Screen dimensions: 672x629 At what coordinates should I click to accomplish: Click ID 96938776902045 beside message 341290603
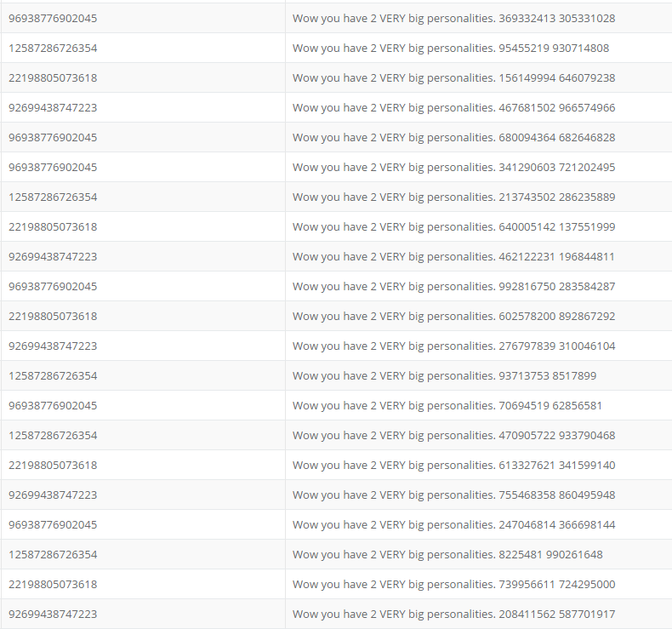click(53, 167)
